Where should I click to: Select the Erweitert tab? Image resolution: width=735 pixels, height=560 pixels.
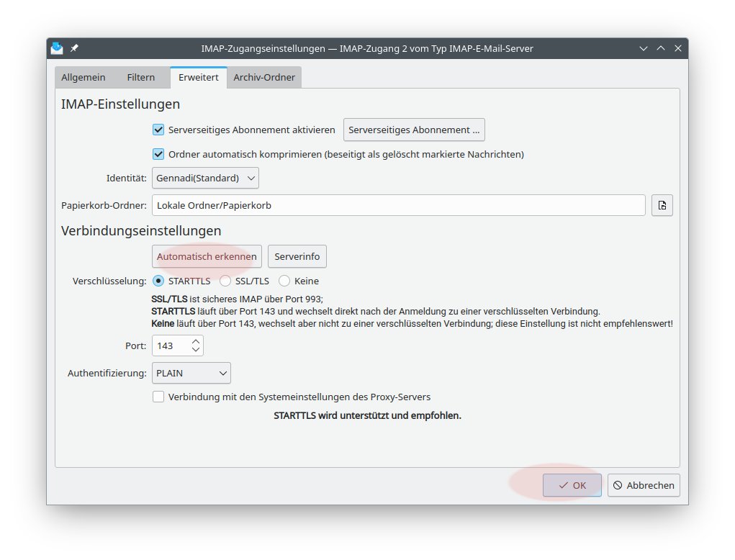point(198,77)
